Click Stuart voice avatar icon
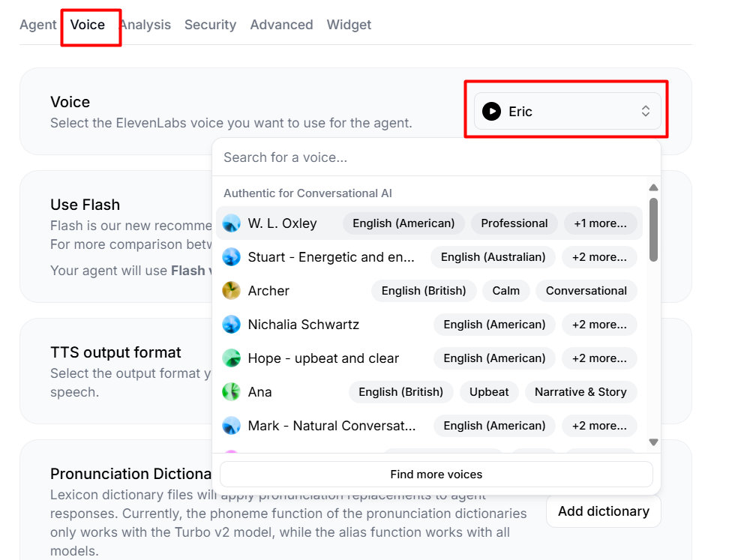This screenshot has height=560, width=729. (x=232, y=257)
